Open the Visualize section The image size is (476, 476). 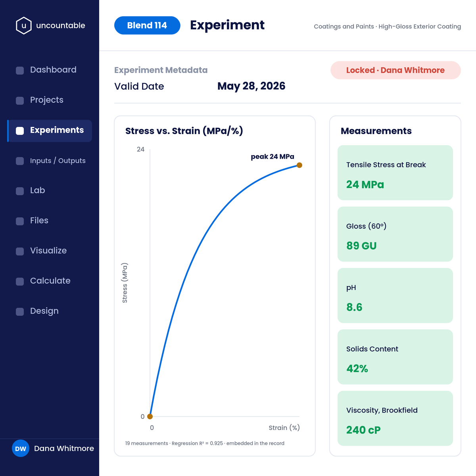coord(50,251)
